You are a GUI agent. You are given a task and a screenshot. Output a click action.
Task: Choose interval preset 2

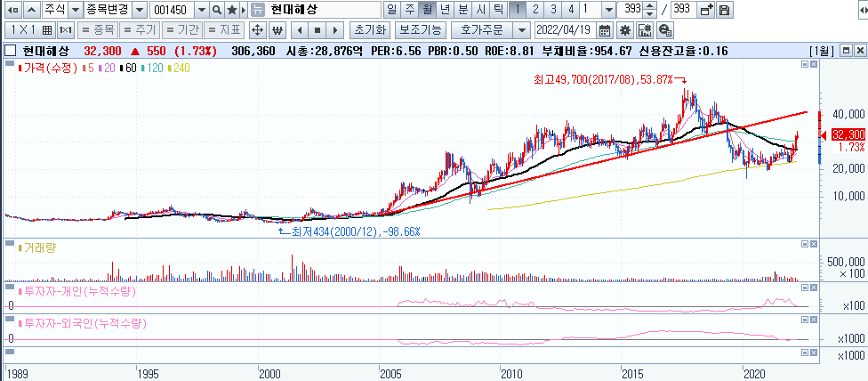click(x=535, y=10)
